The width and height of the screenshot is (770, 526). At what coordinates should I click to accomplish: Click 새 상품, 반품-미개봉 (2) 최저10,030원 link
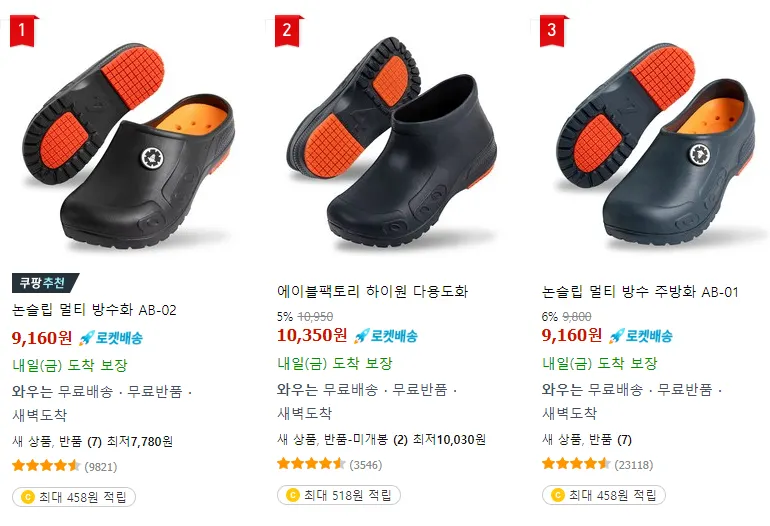tap(381, 440)
